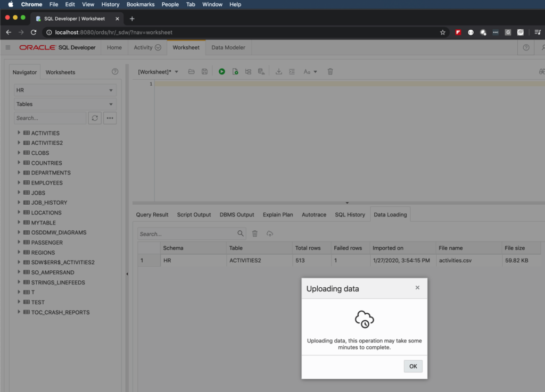
Task: Open the DBMS Output tab
Action: tap(237, 214)
